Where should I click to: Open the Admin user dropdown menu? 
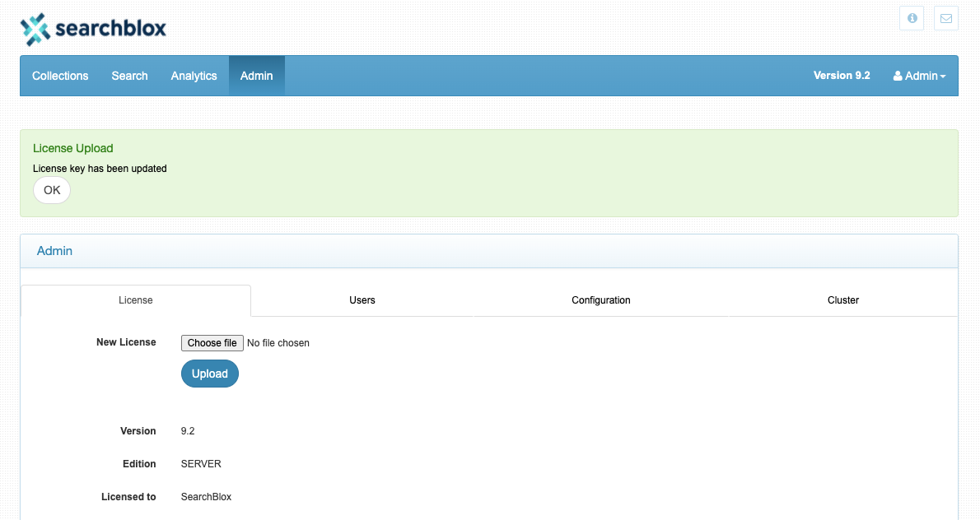[919, 76]
